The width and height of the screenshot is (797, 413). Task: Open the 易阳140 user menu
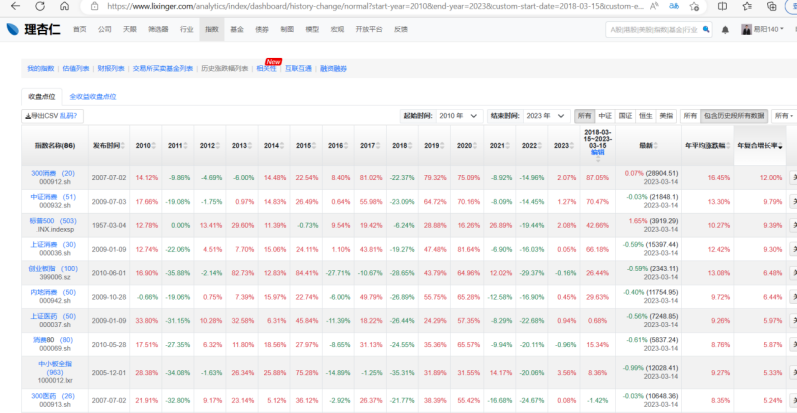click(768, 29)
